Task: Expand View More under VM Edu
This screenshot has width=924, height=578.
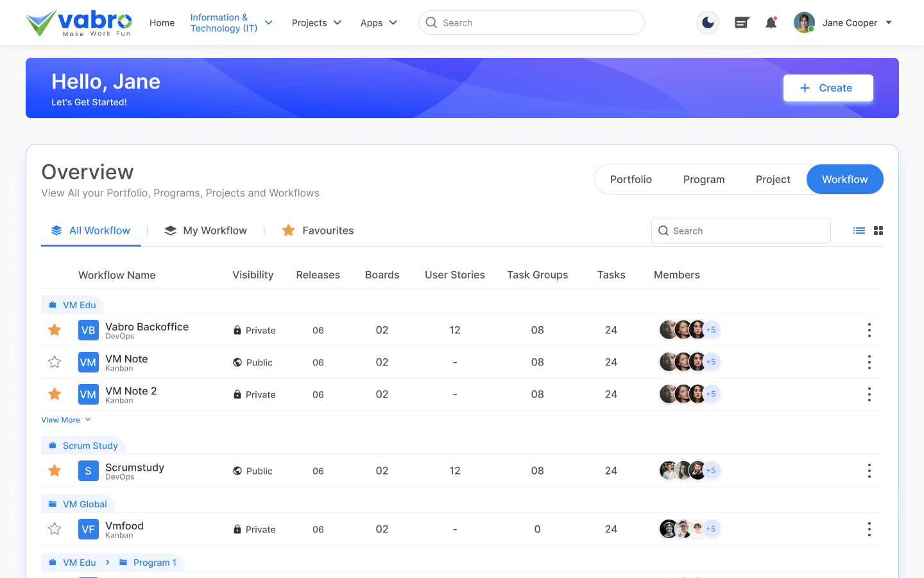Action: pyautogui.click(x=66, y=420)
